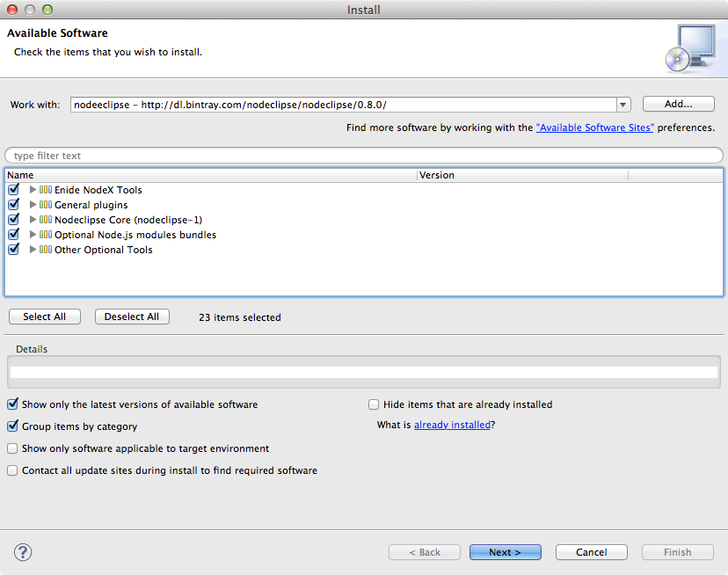Click the Version column header
Screen dimensions: 728x575
(522, 175)
